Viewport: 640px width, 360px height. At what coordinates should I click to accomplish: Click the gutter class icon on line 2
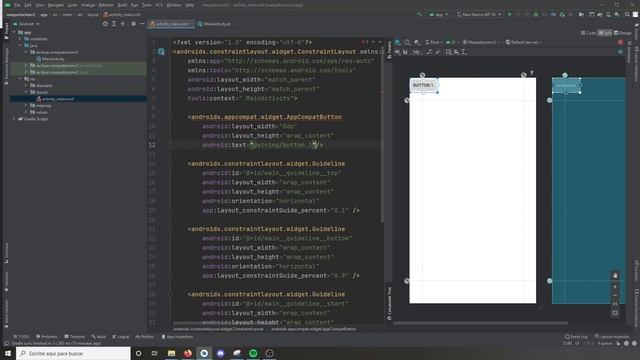(x=161, y=51)
